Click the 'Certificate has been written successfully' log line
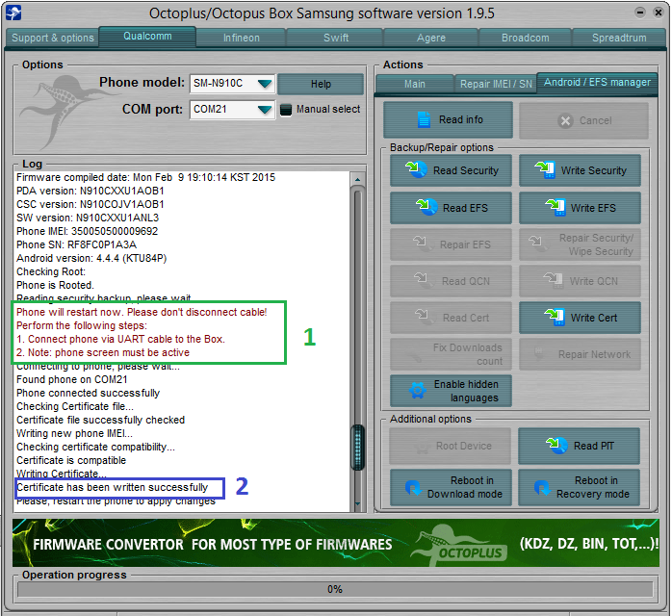672x616 pixels. point(112,487)
